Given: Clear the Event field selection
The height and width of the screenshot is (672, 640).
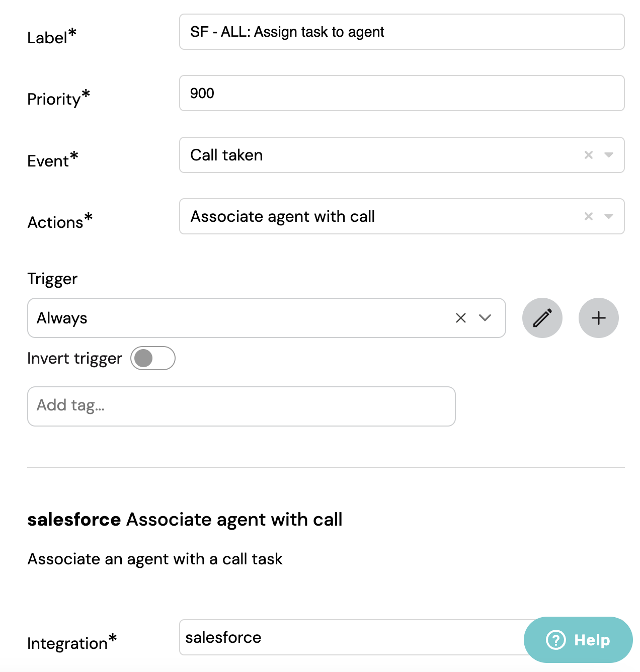Looking at the screenshot, I should click(589, 155).
